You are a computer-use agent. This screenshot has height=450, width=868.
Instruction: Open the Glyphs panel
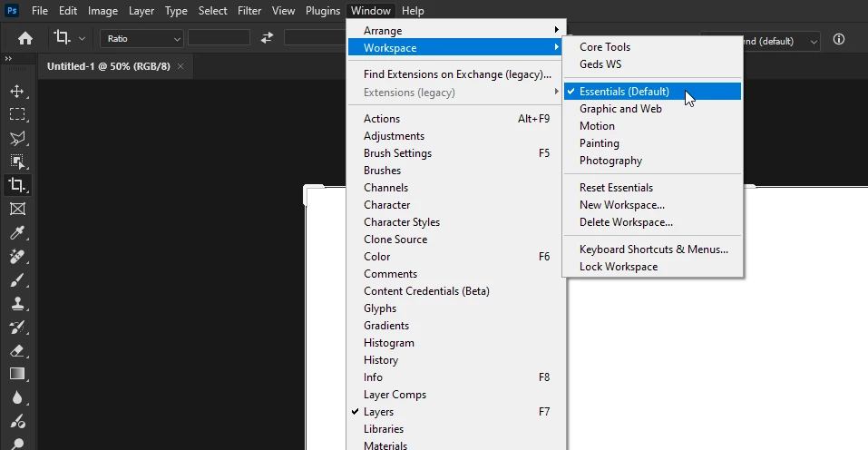click(457, 308)
